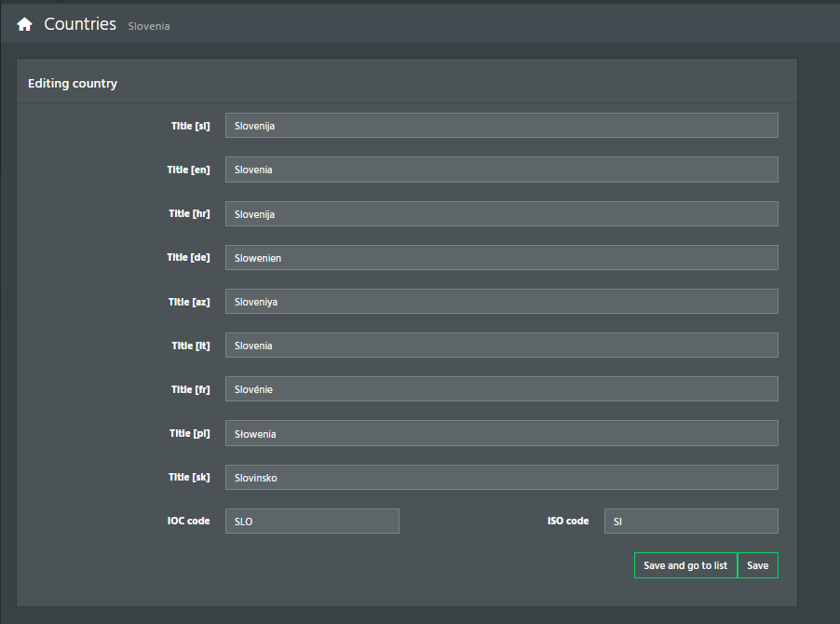Click into the Title [de] Slowenien field

coord(501,258)
